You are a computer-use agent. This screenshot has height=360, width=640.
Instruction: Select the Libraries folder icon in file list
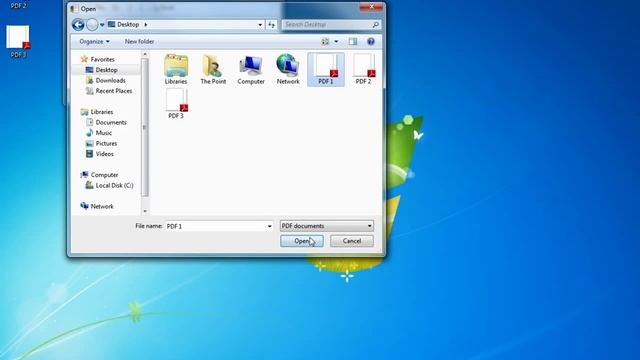[x=176, y=69]
